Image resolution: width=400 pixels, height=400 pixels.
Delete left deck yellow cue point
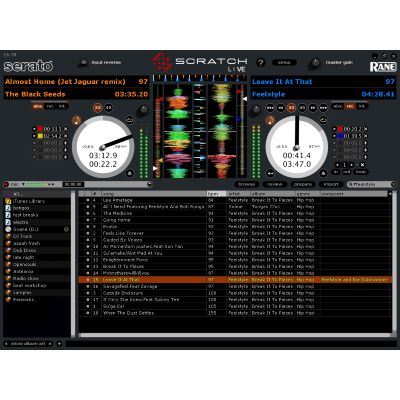[x=65, y=136]
